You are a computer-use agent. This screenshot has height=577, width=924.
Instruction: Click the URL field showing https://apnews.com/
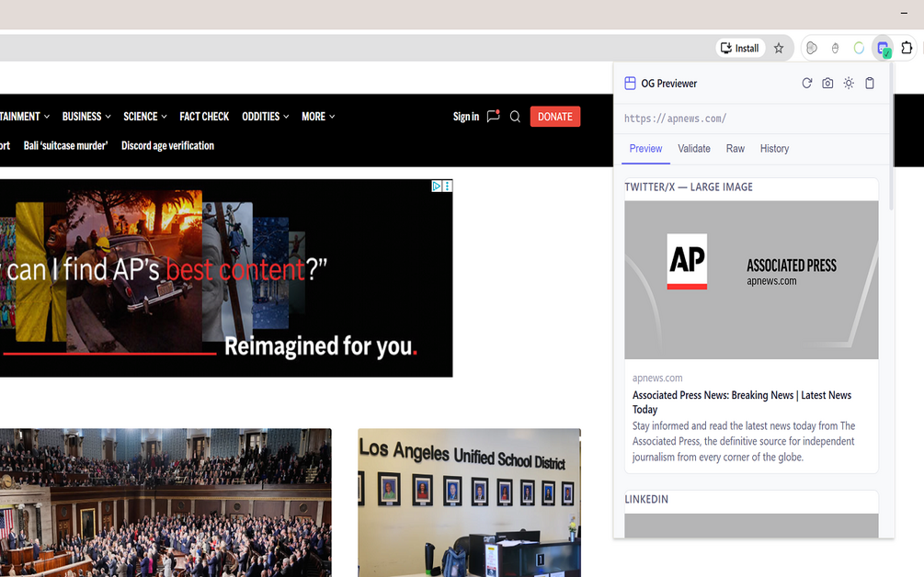(x=751, y=119)
